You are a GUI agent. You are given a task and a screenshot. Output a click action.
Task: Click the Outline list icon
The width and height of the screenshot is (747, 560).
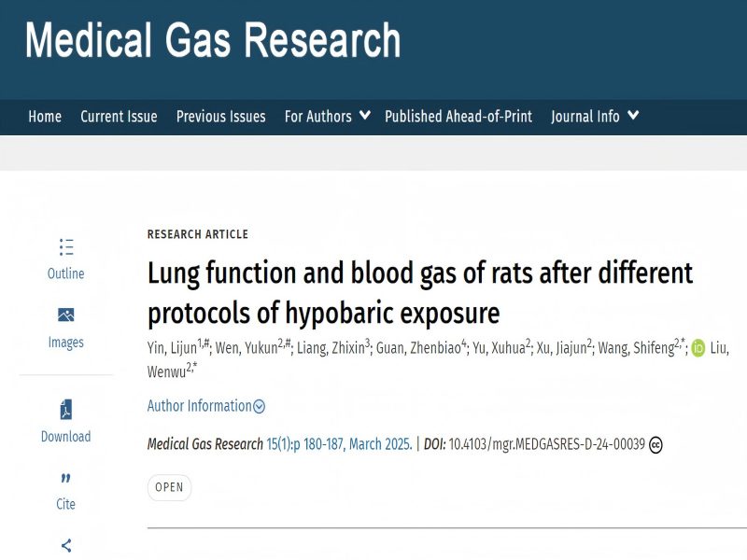point(65,247)
